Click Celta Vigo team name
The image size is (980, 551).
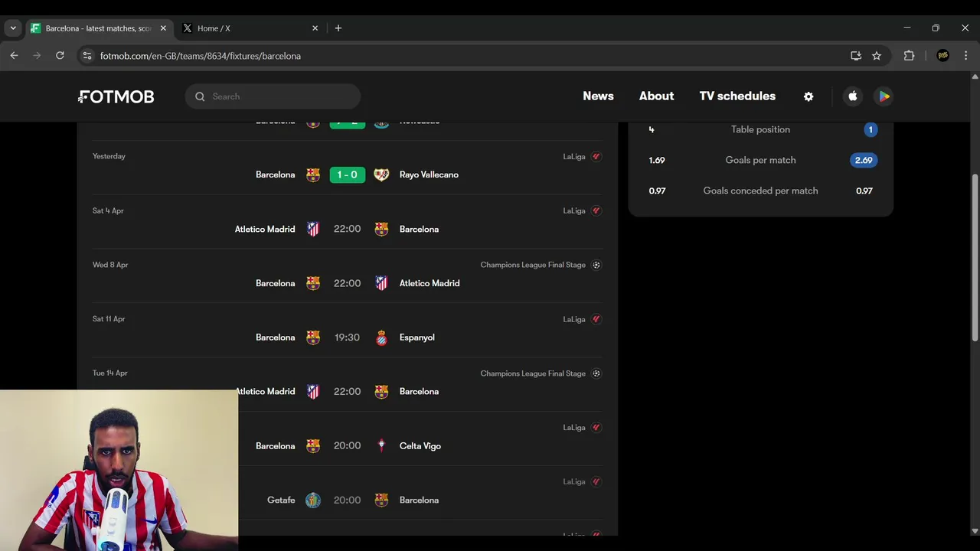tap(420, 446)
